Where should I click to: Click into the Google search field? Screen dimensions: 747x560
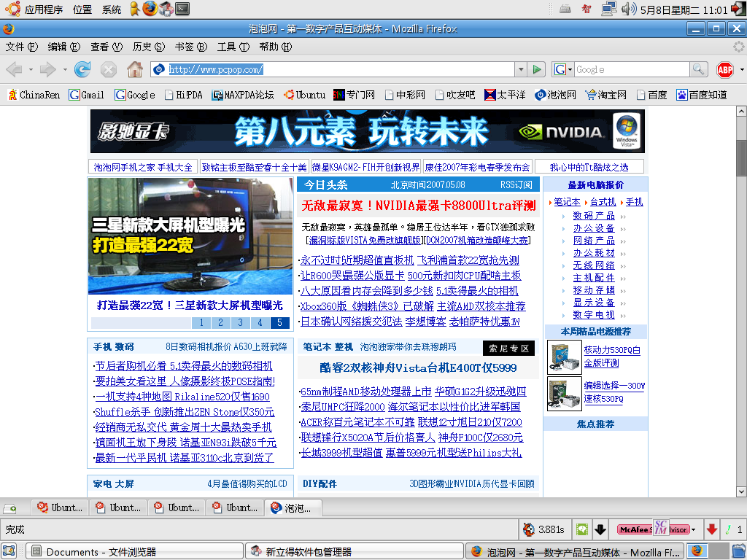coord(632,69)
